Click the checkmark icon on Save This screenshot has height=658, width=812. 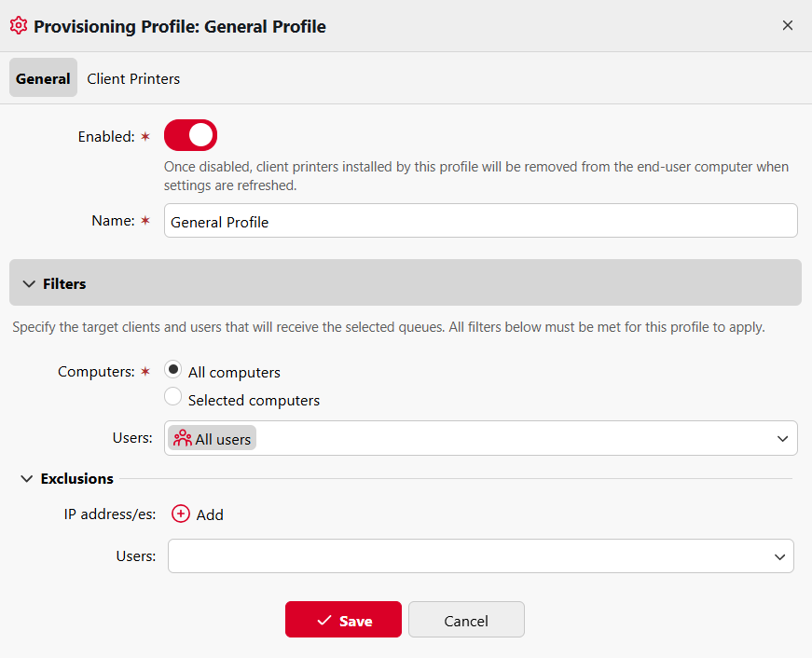coord(324,621)
